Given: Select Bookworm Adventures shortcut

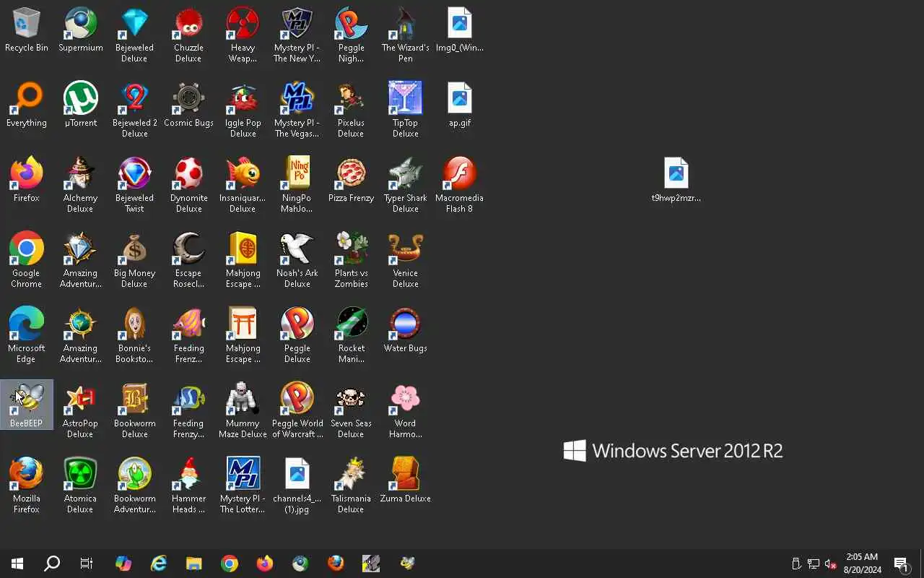Looking at the screenshot, I should click(x=134, y=486).
